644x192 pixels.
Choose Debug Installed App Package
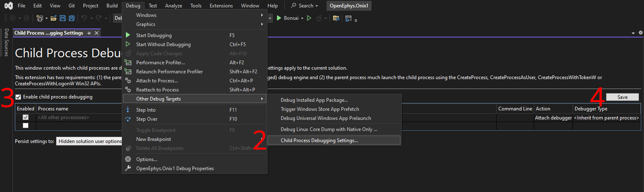tap(334, 100)
